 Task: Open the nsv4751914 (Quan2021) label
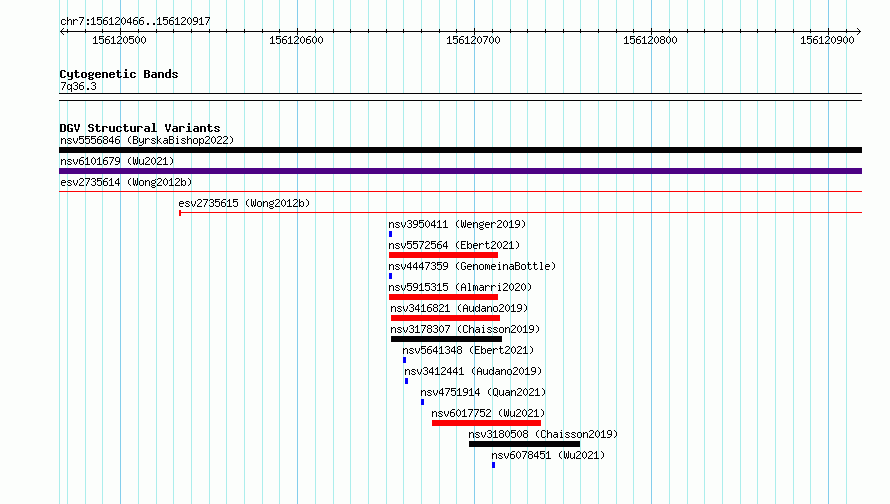pos(483,392)
